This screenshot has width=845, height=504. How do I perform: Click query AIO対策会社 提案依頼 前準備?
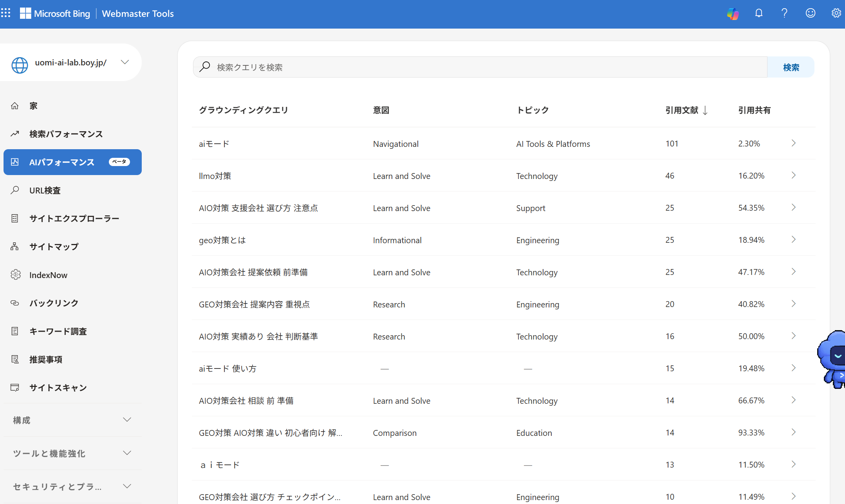pyautogui.click(x=253, y=272)
